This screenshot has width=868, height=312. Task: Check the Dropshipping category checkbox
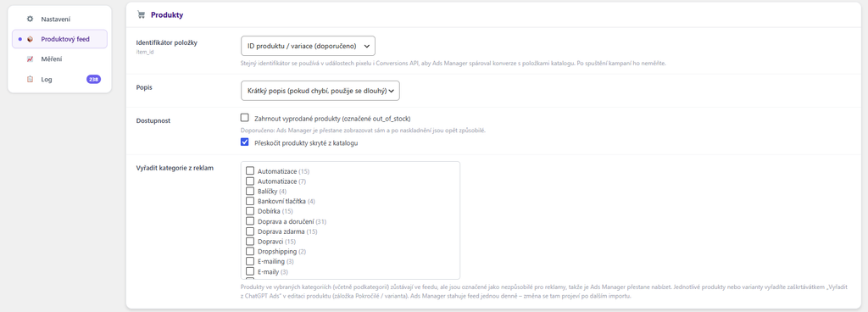[x=250, y=251]
